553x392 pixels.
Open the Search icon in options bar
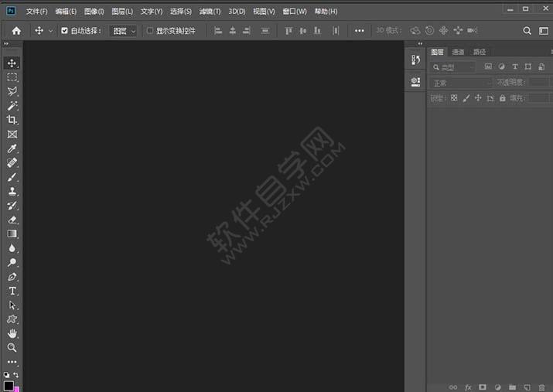527,31
